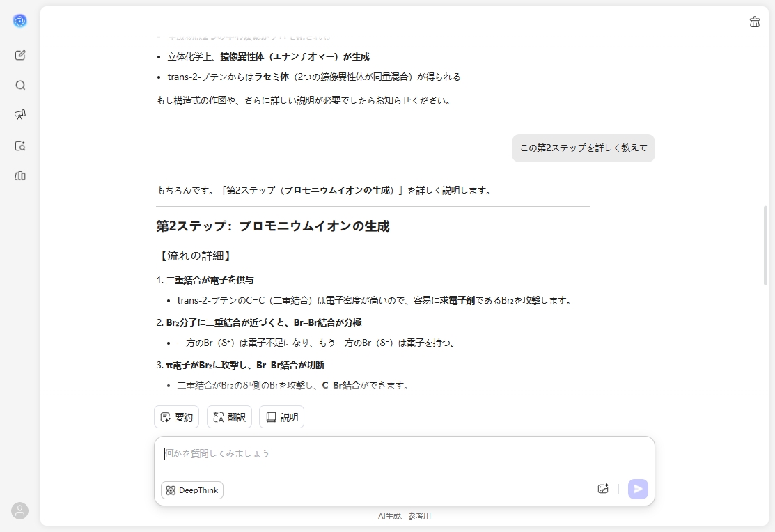The height and width of the screenshot is (532, 775).
Task: Click the clear conversation icon at top right
Action: pyautogui.click(x=754, y=22)
